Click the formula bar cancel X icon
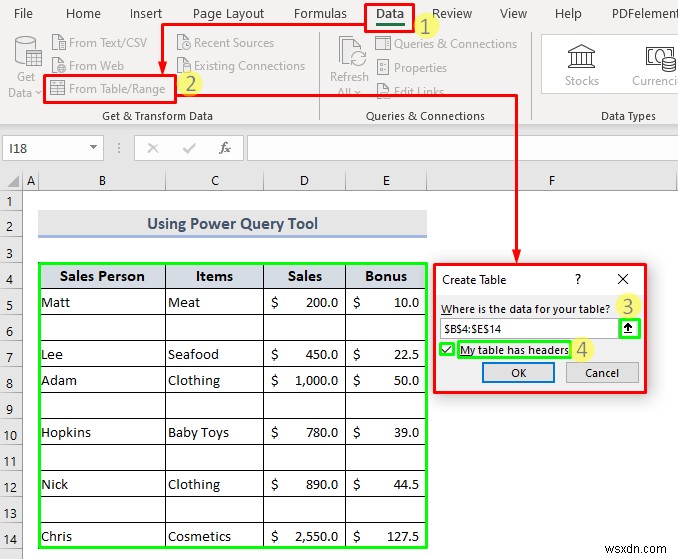The height and width of the screenshot is (559, 678). point(153,148)
